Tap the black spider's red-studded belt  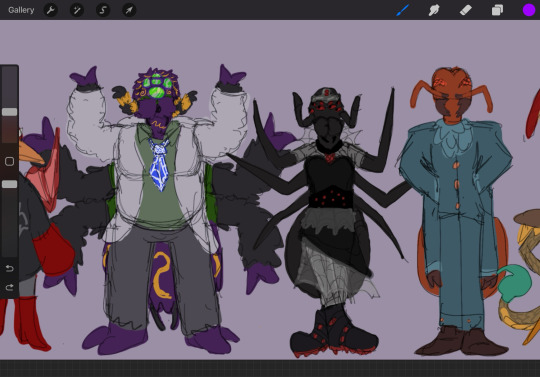coord(331,198)
